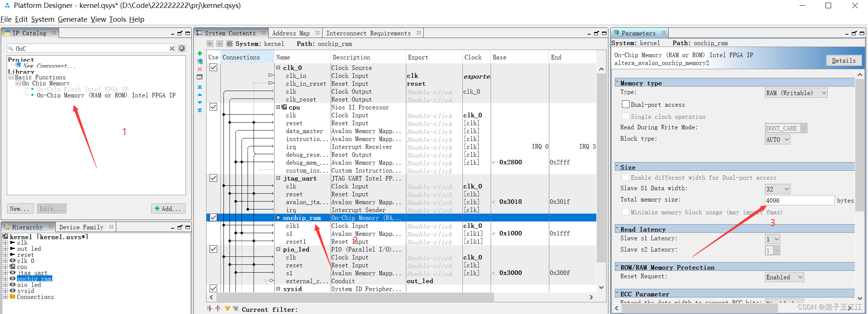Click the green plus Add component icon
Viewport: 868px width, 314px height.
pos(200,54)
